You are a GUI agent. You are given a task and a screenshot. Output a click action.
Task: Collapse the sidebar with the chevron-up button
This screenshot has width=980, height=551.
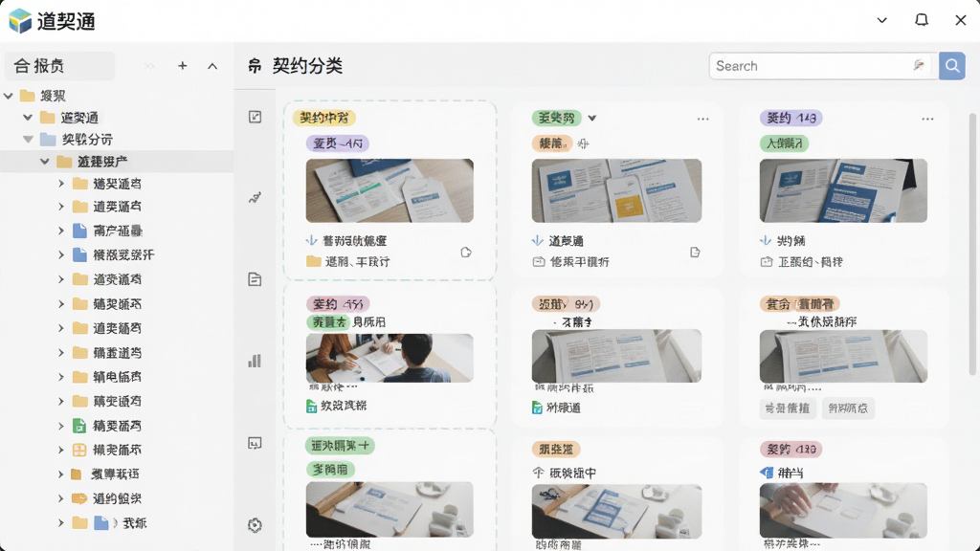click(x=212, y=66)
